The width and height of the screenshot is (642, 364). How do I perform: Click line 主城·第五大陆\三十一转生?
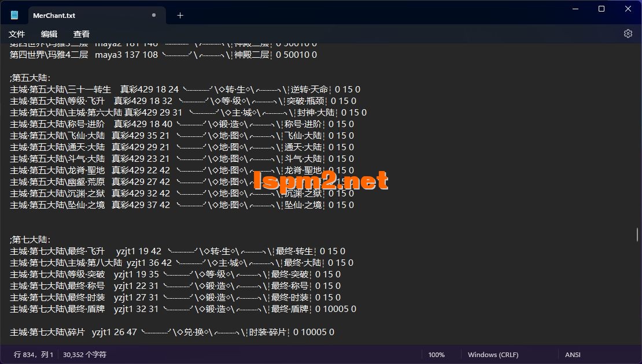[185, 89]
